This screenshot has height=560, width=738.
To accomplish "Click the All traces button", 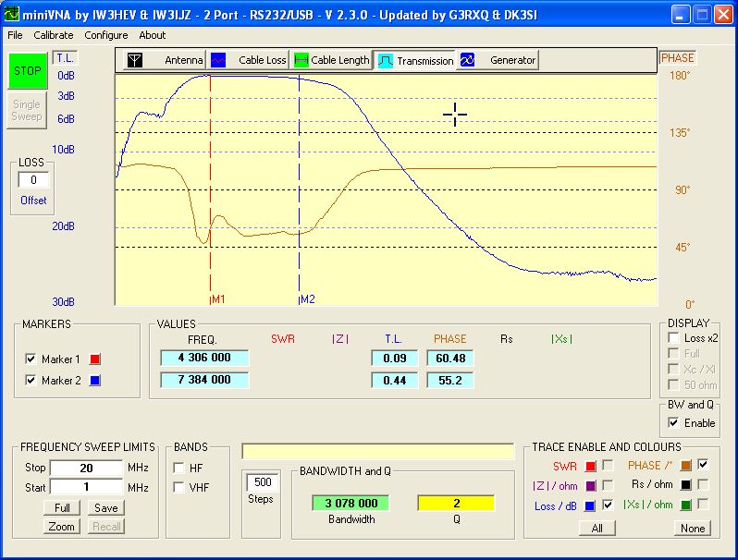I will click(x=597, y=529).
